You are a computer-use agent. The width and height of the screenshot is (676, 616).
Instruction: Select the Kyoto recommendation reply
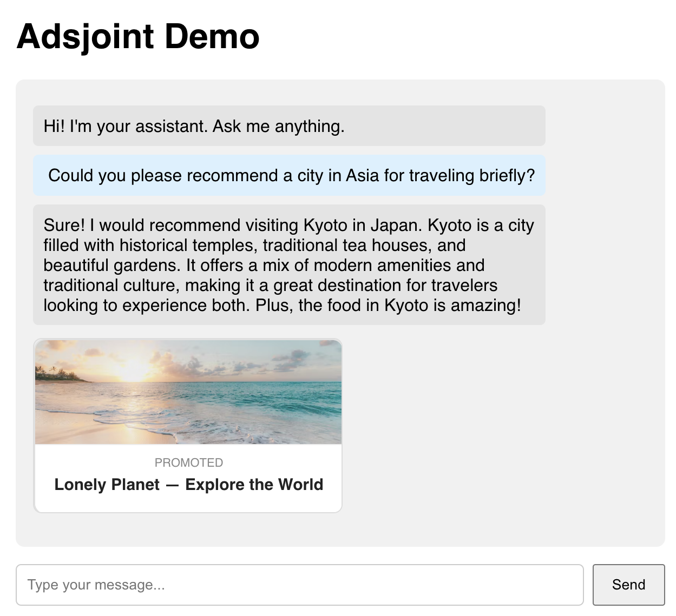[x=289, y=265]
